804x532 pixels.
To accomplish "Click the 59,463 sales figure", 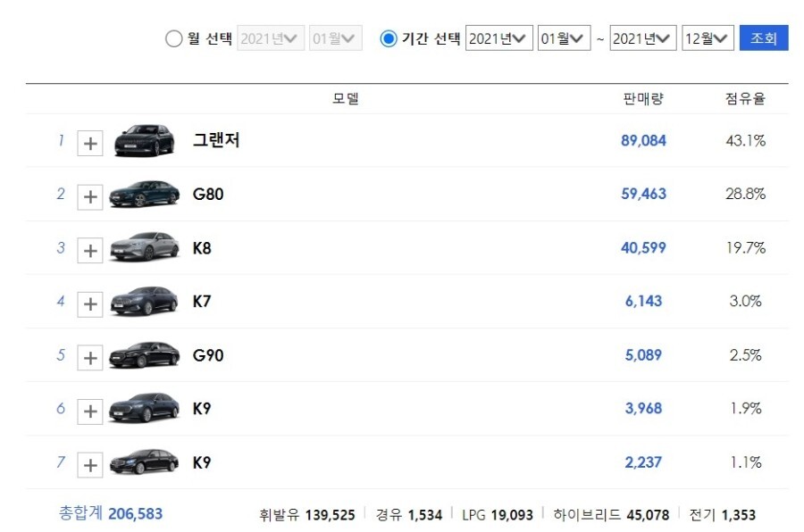I will (x=643, y=194).
